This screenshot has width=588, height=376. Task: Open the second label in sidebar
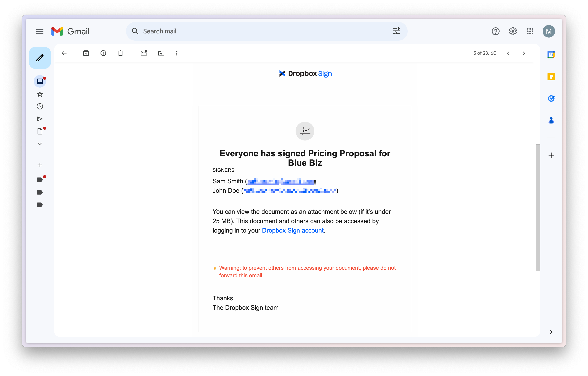pos(40,192)
